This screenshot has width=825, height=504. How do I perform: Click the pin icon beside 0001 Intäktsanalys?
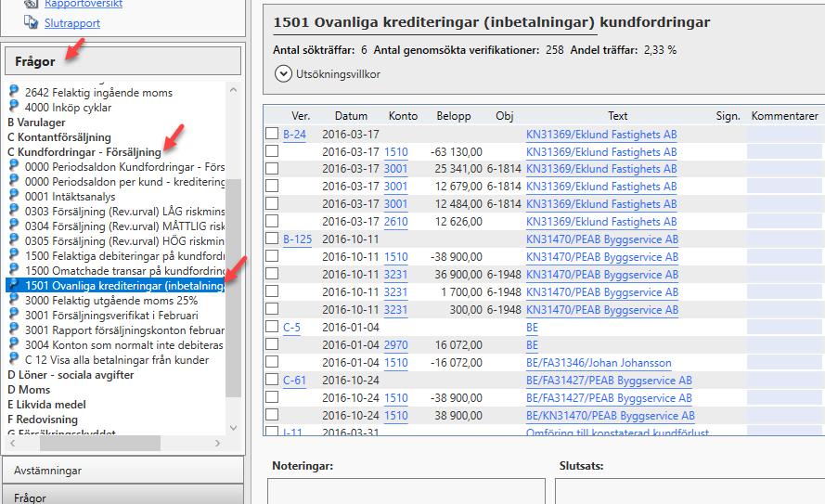(14, 196)
